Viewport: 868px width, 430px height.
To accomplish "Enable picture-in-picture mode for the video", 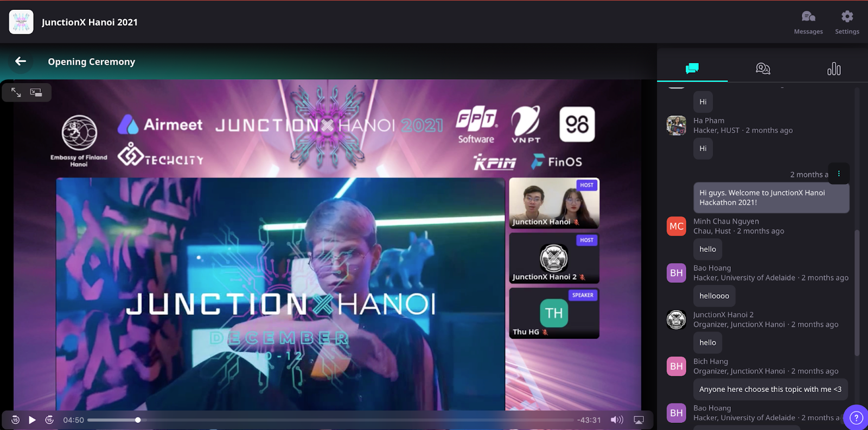I will tap(36, 93).
